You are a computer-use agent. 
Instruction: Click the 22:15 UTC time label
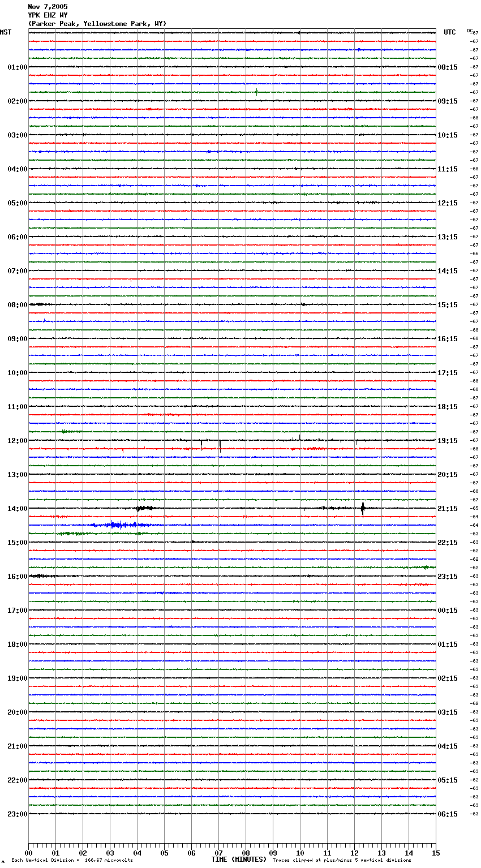click(x=448, y=543)
